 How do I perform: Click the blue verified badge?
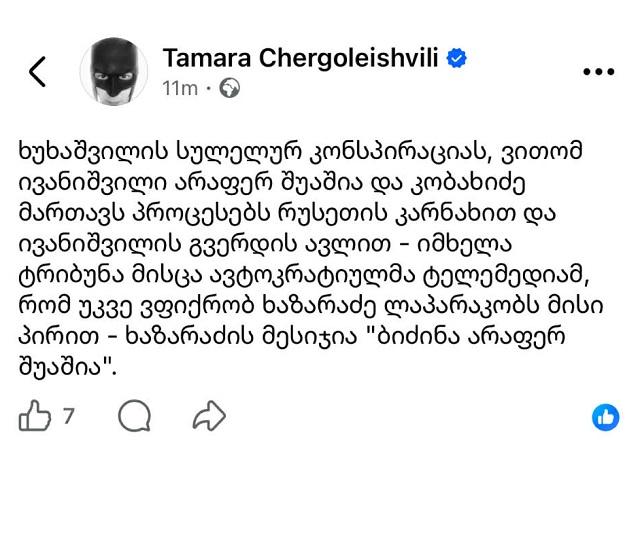(457, 59)
